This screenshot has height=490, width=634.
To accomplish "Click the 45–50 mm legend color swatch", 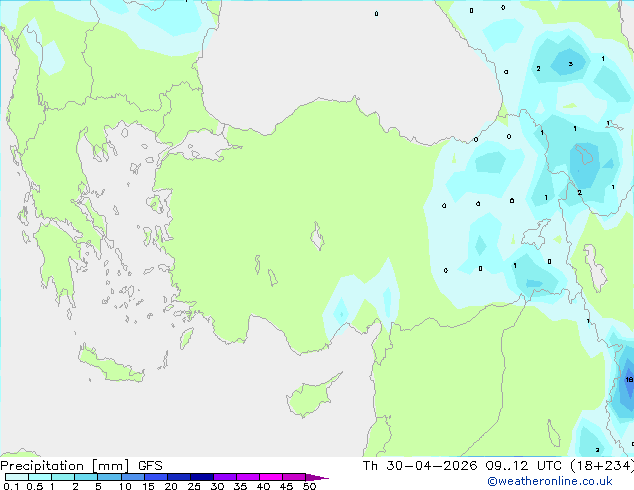I will point(294,477).
